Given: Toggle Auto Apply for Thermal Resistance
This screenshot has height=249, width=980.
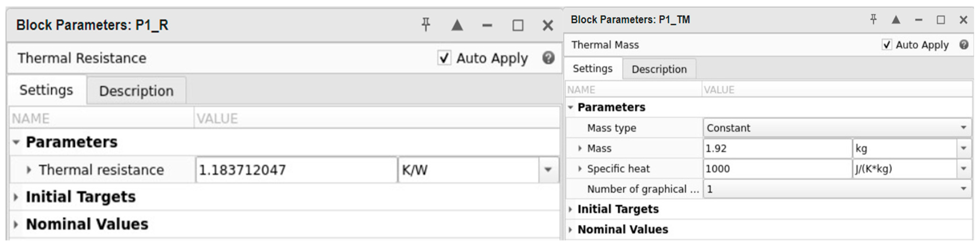Looking at the screenshot, I should 444,58.
